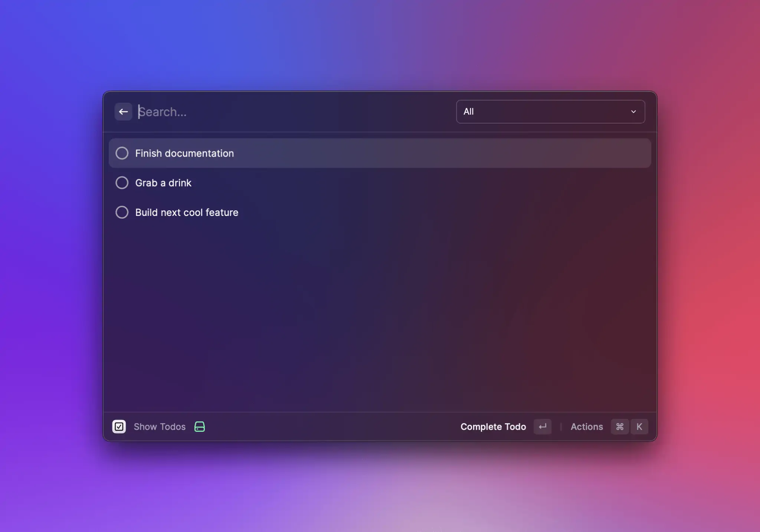Click the back arrow button

(x=123, y=112)
